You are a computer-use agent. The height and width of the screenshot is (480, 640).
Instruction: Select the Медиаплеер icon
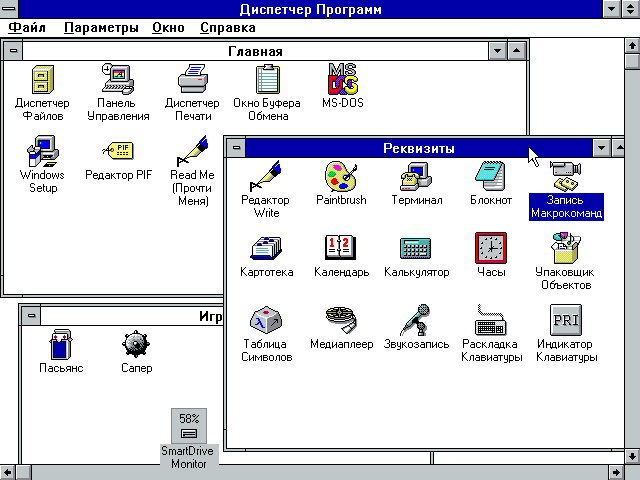tap(341, 320)
